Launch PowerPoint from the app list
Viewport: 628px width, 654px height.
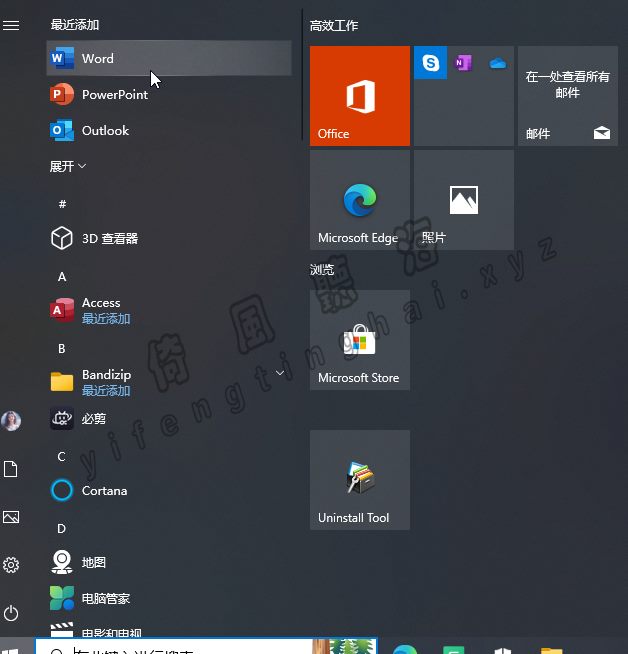[168, 94]
